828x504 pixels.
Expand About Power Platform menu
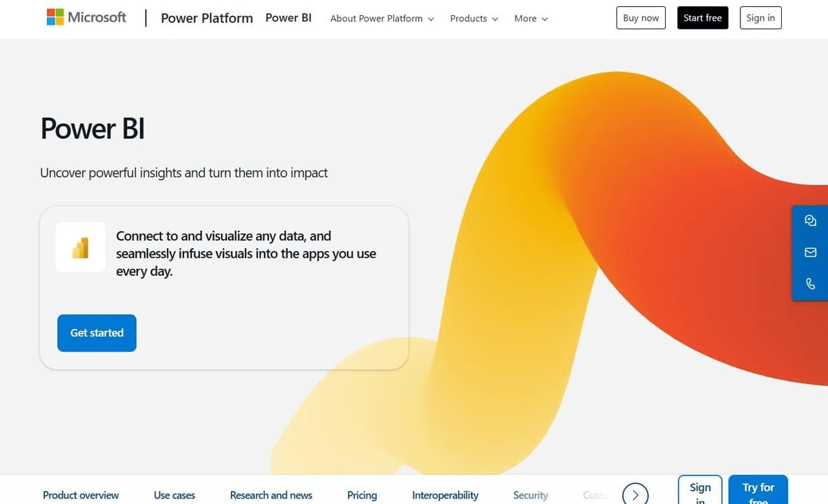382,19
